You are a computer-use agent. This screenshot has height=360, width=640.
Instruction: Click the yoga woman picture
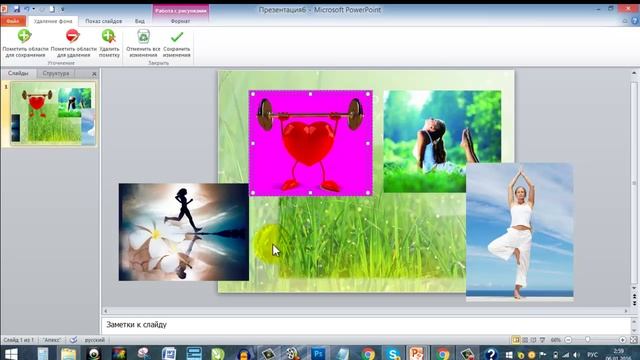coord(520,232)
